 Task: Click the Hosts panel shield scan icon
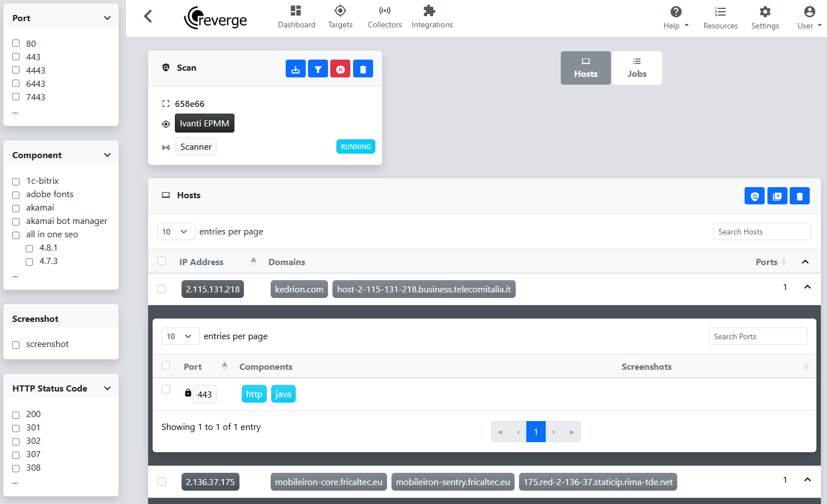pos(755,196)
